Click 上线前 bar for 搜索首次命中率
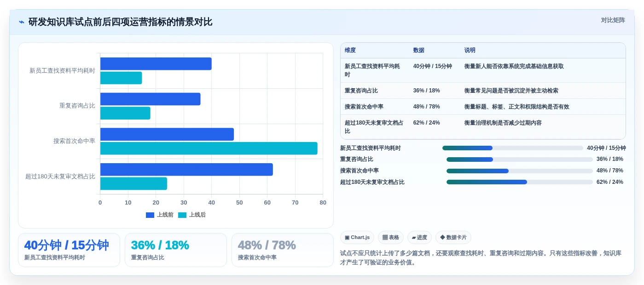644x285 pixels. (x=167, y=134)
